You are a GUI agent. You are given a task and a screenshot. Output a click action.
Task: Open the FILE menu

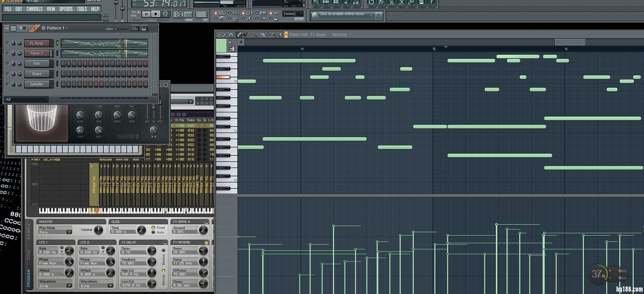pos(8,9)
